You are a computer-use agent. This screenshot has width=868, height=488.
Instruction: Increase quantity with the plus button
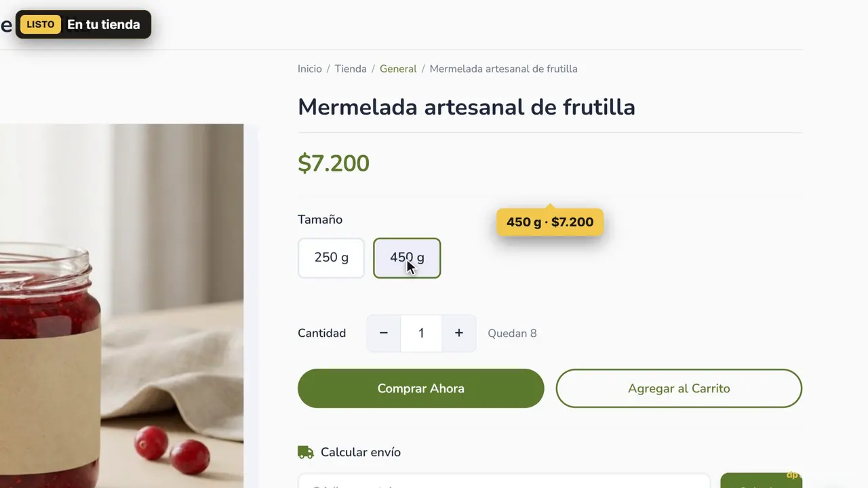pyautogui.click(x=459, y=333)
